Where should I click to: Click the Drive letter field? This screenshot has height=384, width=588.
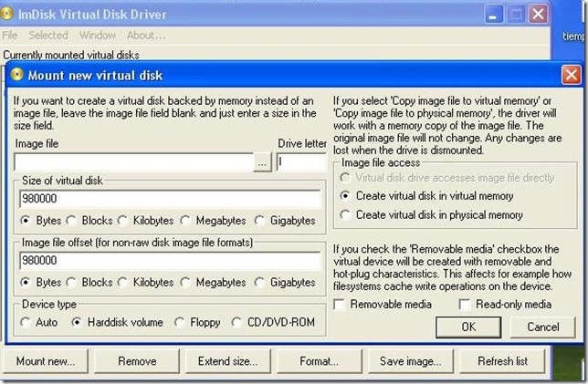click(301, 162)
